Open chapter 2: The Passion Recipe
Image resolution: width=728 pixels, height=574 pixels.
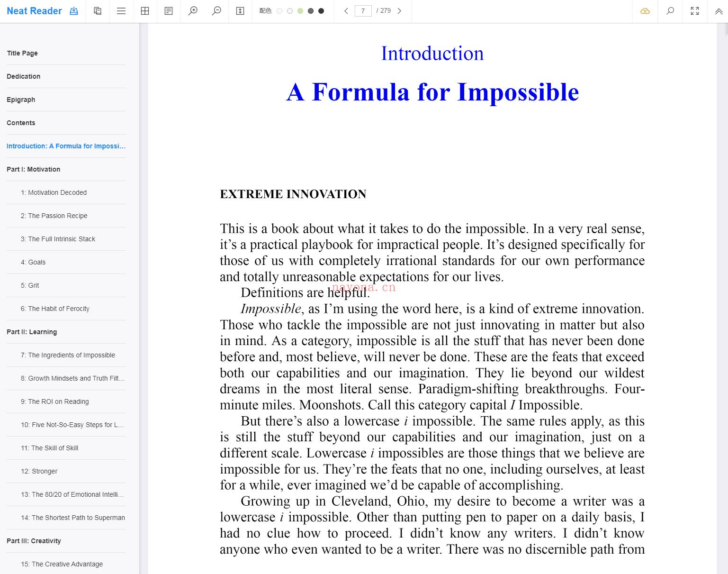tap(66, 216)
